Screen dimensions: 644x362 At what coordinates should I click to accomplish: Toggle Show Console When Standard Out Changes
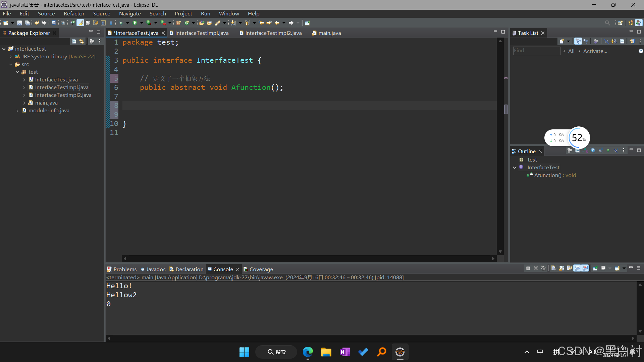tap(577, 268)
